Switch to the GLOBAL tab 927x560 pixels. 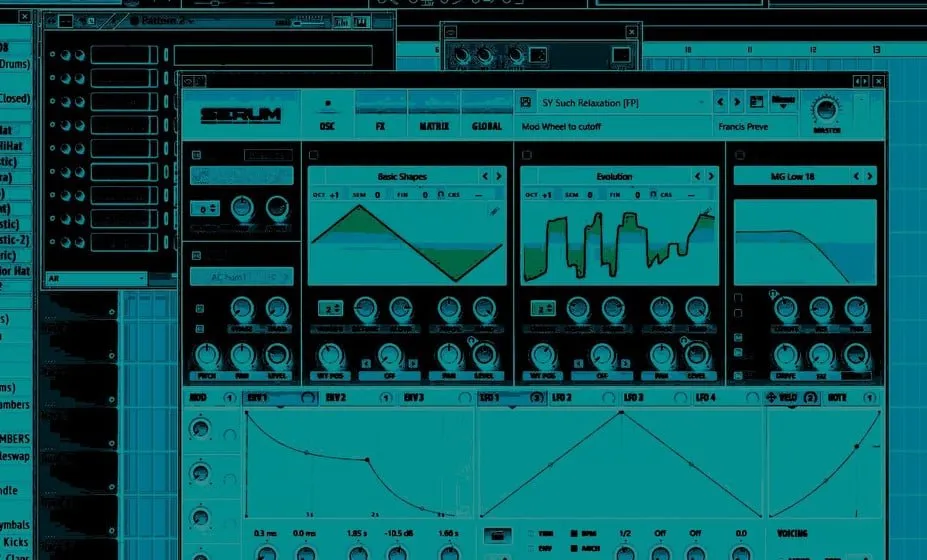pyautogui.click(x=487, y=114)
